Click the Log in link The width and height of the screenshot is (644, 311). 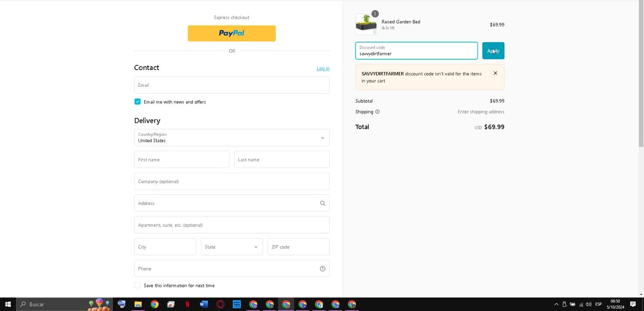click(323, 68)
